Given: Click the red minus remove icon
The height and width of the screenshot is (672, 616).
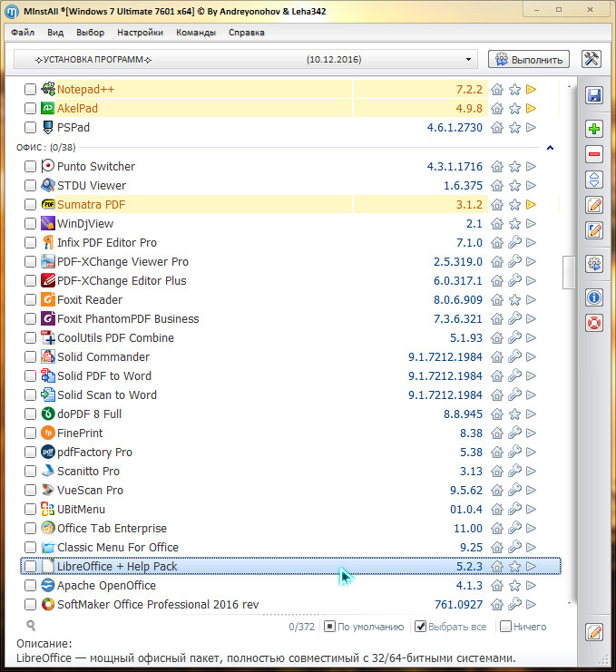Looking at the screenshot, I should pos(594,154).
